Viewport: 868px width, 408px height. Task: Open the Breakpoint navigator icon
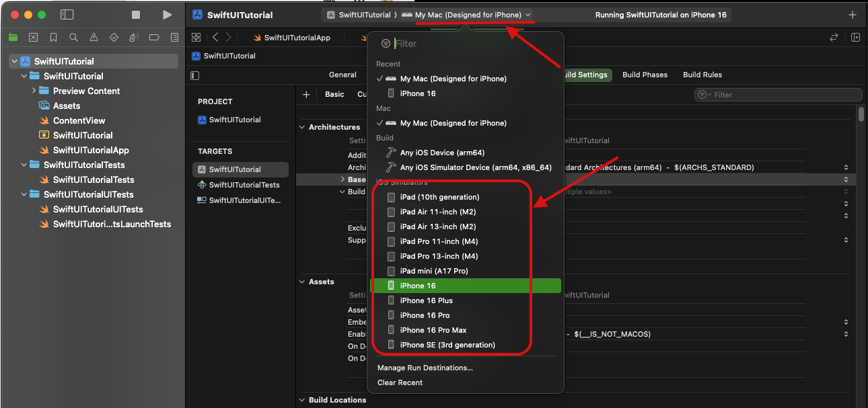click(154, 38)
